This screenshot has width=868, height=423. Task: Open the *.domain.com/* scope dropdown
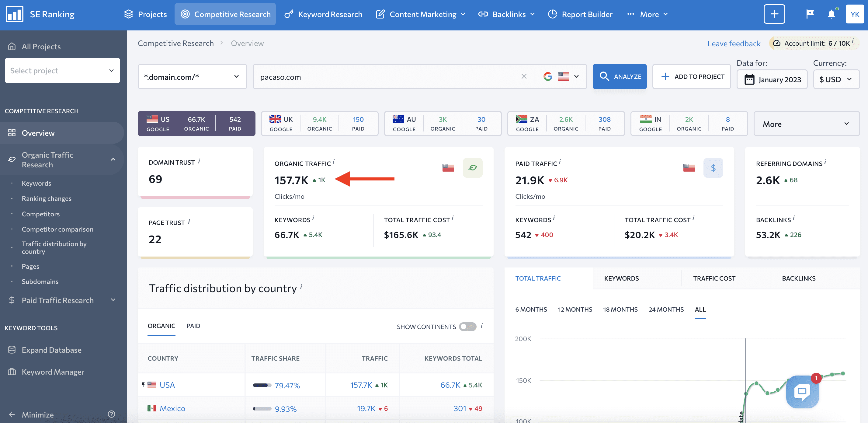[193, 76]
